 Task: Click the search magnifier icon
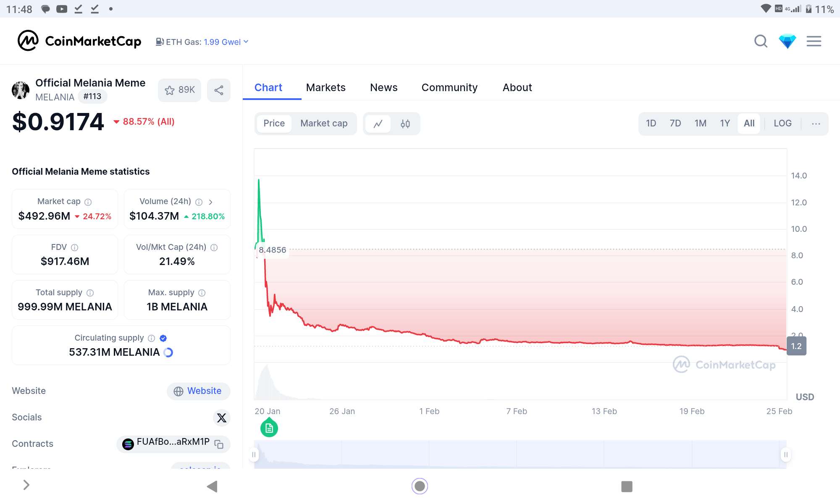[761, 41]
